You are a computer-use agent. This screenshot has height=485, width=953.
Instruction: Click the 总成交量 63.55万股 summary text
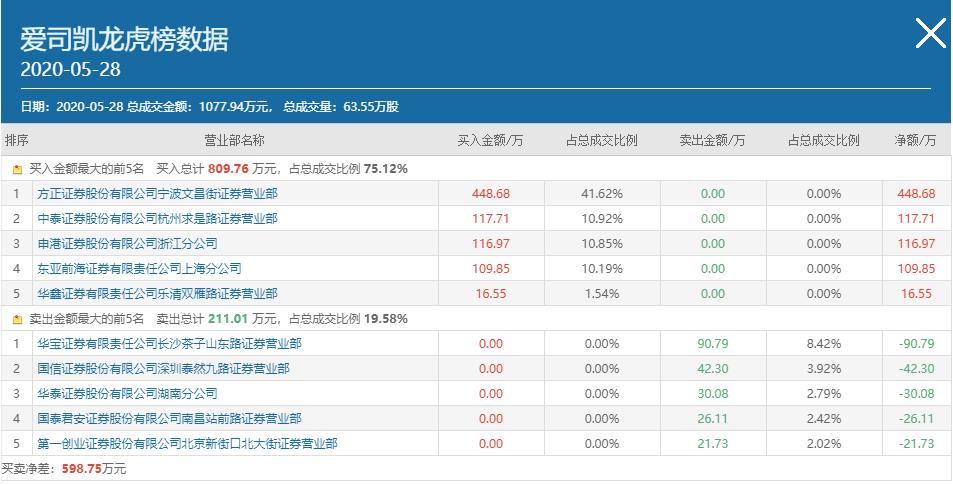342,107
